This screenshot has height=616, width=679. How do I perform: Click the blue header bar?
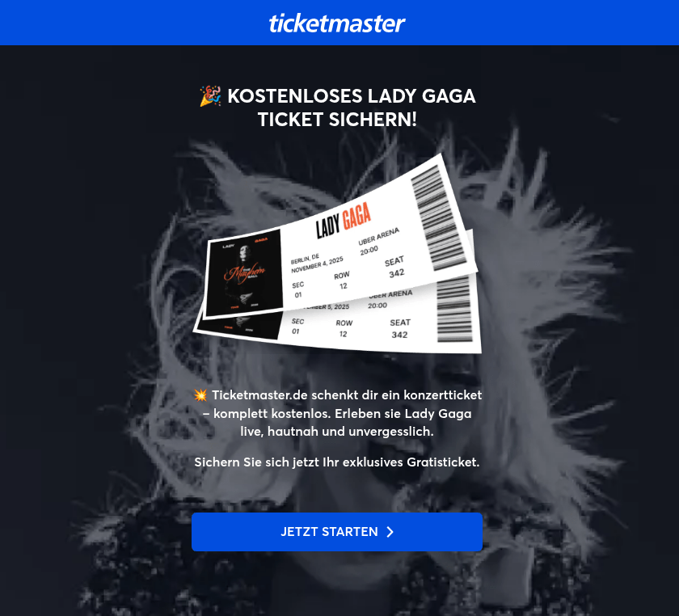click(339, 23)
